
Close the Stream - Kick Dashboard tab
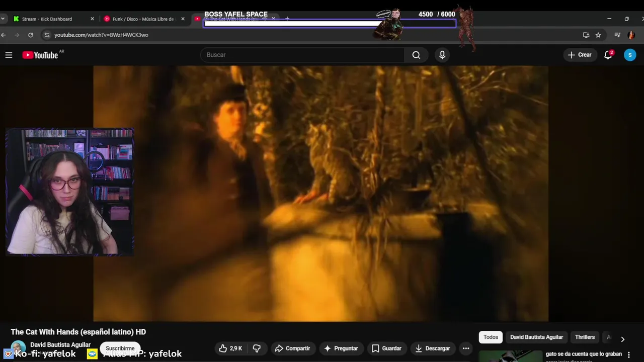coord(92,19)
